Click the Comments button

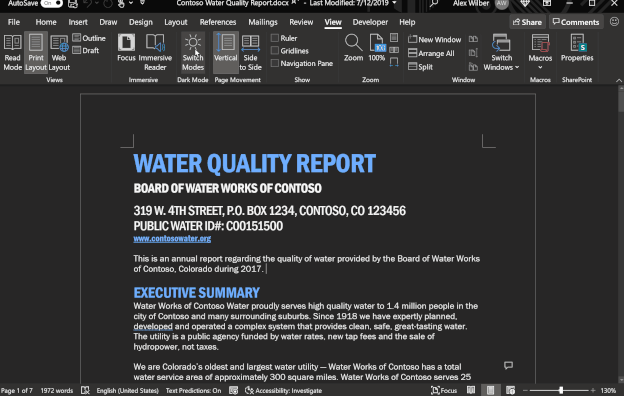(x=576, y=22)
